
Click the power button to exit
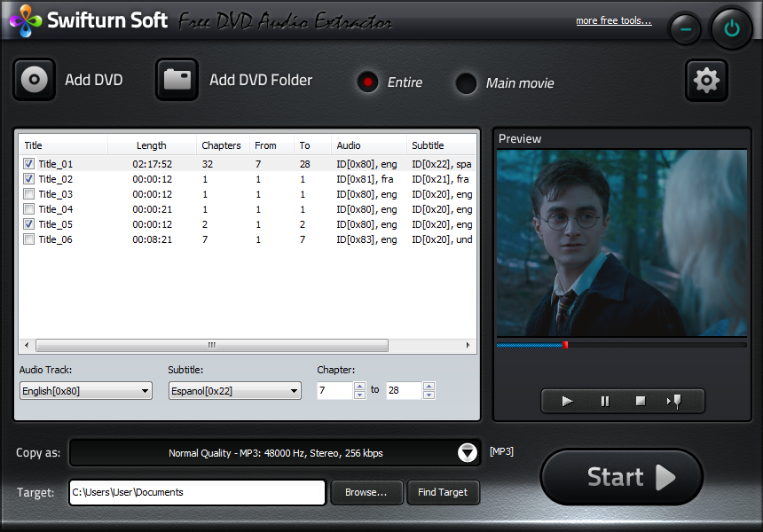tap(731, 28)
